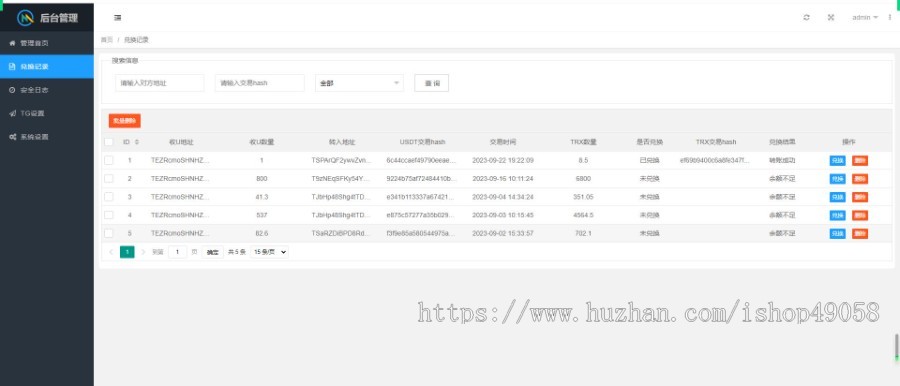Click the red 删除 button for row 2
This screenshot has height=386, width=900.
(860, 179)
